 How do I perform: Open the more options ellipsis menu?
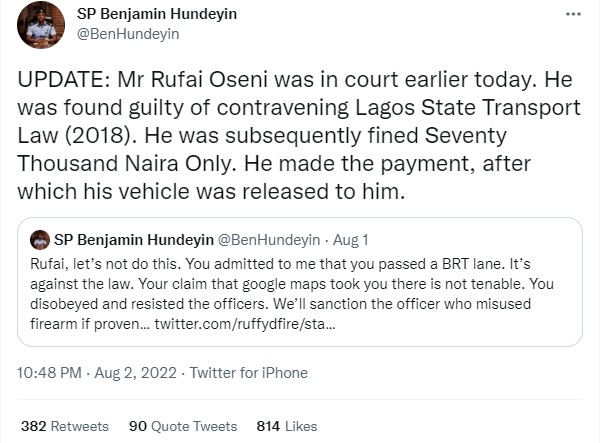[x=572, y=15]
